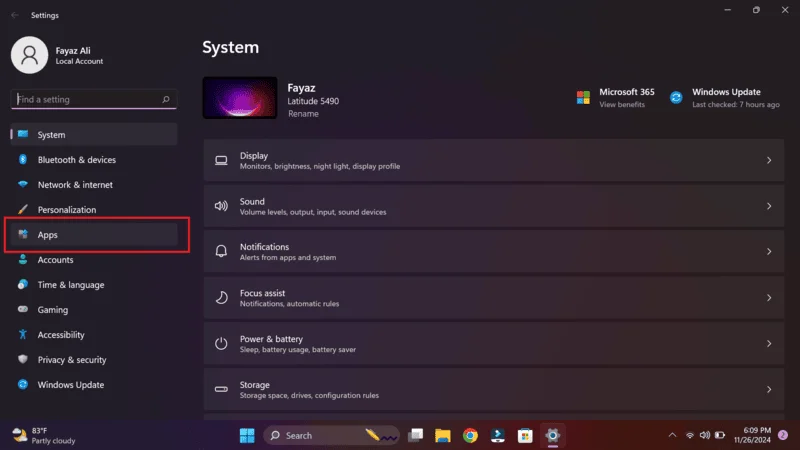Open the weather widget showing 83°F
This screenshot has height=450, width=800.
point(44,436)
